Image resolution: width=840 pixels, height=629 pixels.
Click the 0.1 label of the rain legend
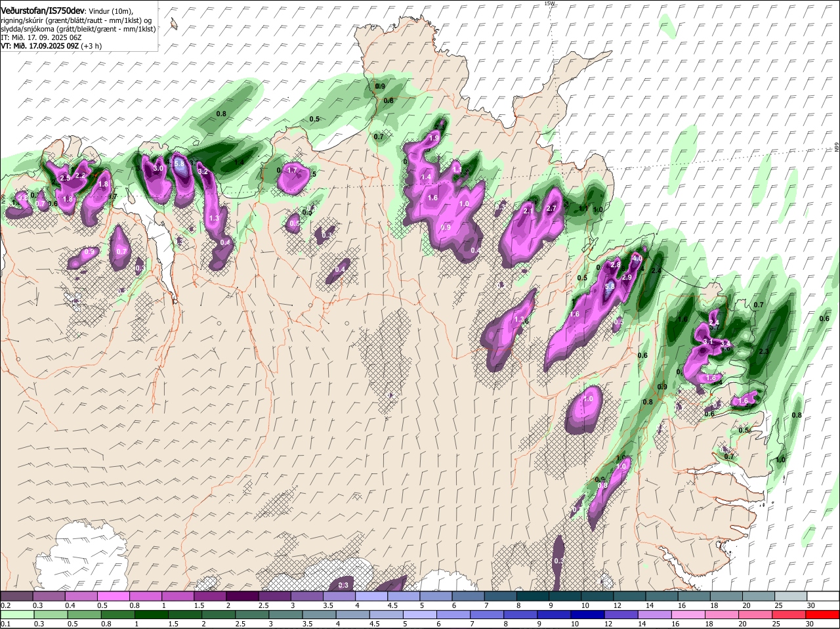pos(5,624)
